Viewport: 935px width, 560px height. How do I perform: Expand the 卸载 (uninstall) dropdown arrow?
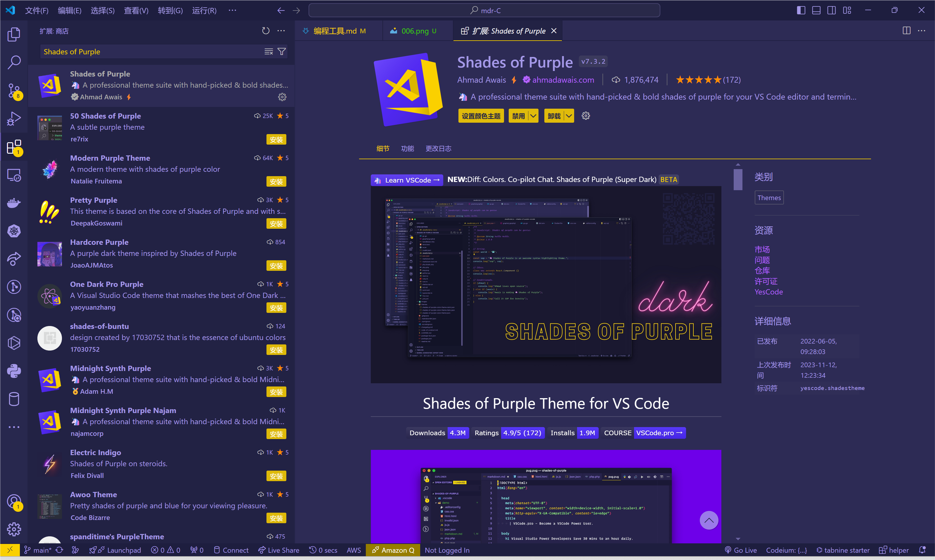coord(569,116)
